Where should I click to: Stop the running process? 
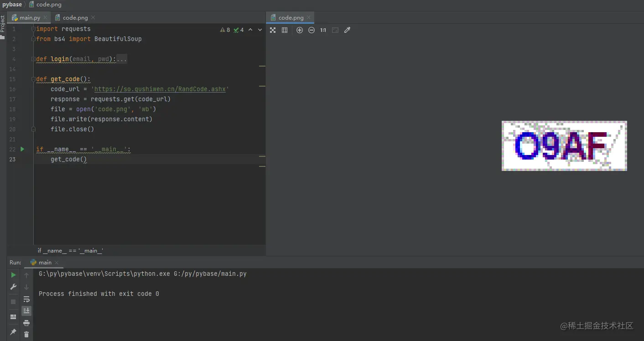point(13,302)
